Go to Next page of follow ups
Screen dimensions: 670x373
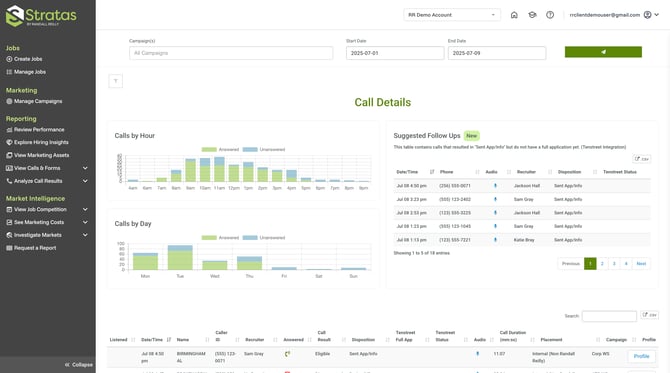coord(641,264)
